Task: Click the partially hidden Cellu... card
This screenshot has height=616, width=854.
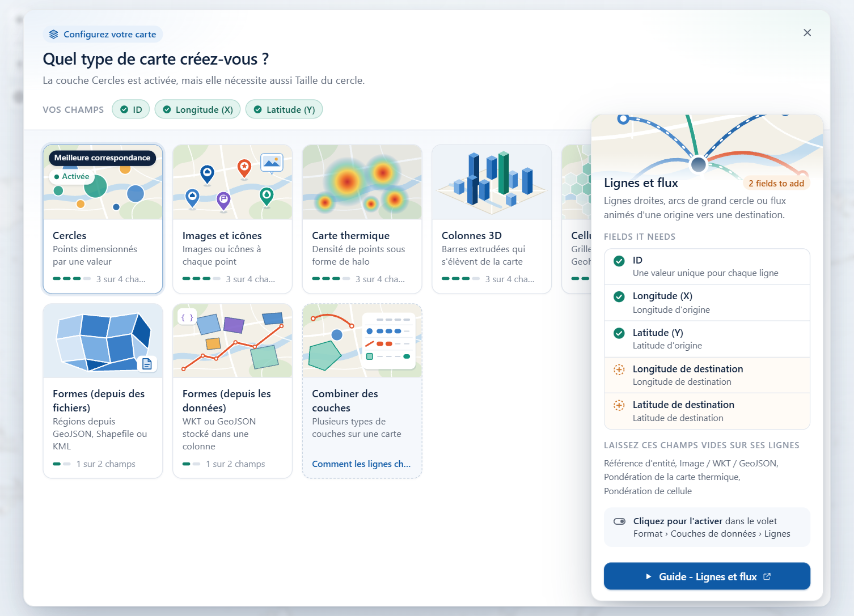Action: [577, 219]
